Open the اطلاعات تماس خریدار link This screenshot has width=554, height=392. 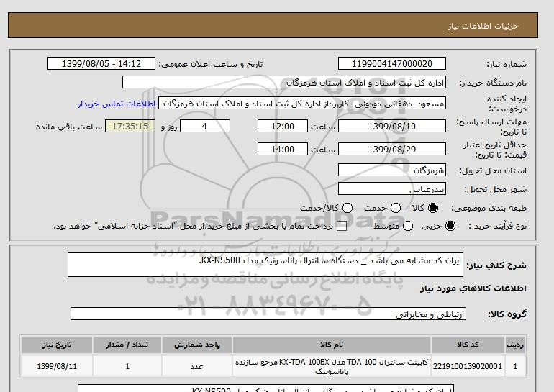[x=117, y=104]
